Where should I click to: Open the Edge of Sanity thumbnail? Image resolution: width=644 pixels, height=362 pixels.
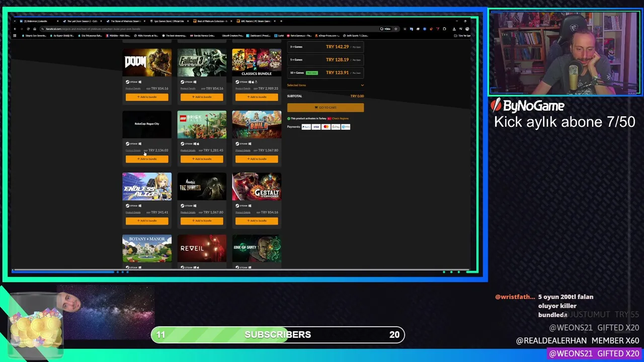[x=257, y=248]
